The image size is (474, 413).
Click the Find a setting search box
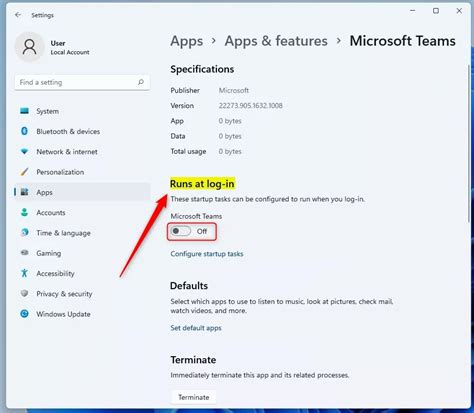[82, 82]
